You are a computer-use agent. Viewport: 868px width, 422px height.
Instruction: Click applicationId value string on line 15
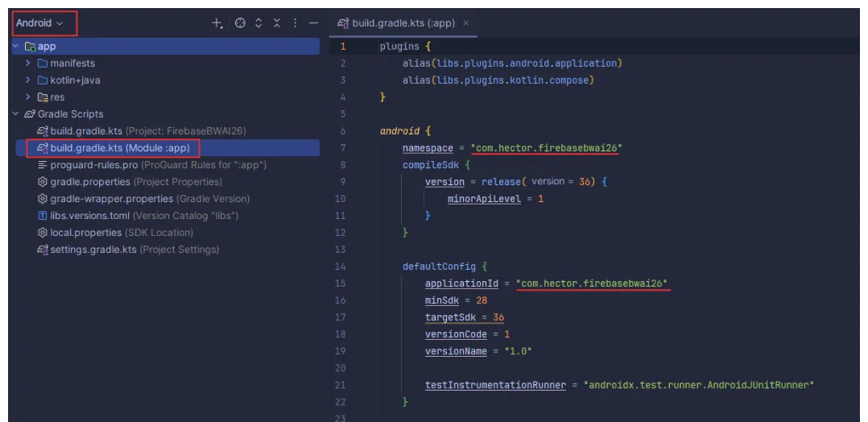coord(593,283)
